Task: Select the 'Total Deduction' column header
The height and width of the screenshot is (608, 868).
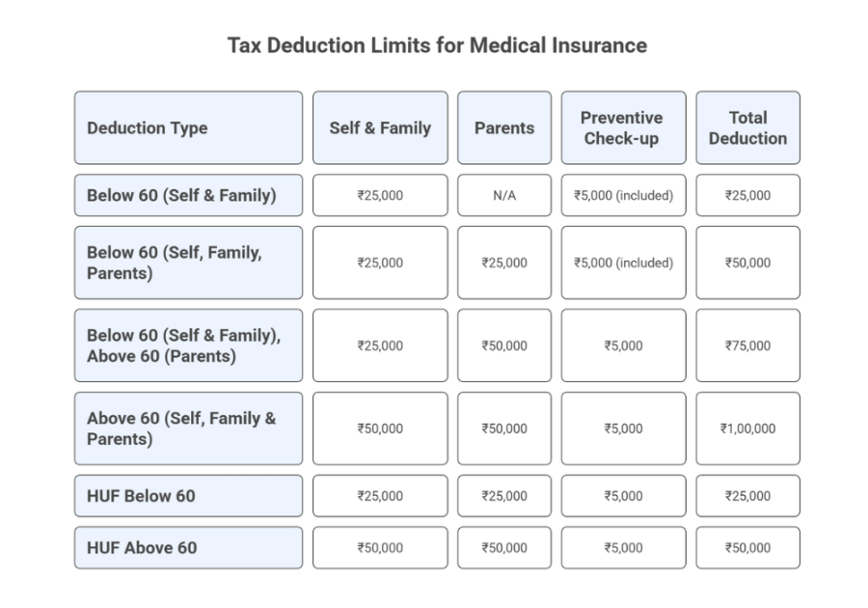Action: tap(747, 127)
